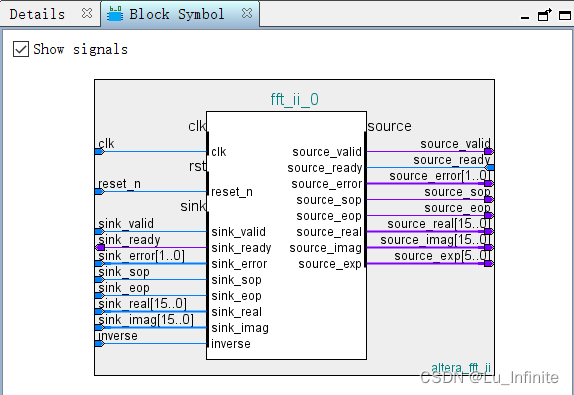Click the detach view icon
Image resolution: width=574 pixels, height=395 pixels.
[544, 15]
